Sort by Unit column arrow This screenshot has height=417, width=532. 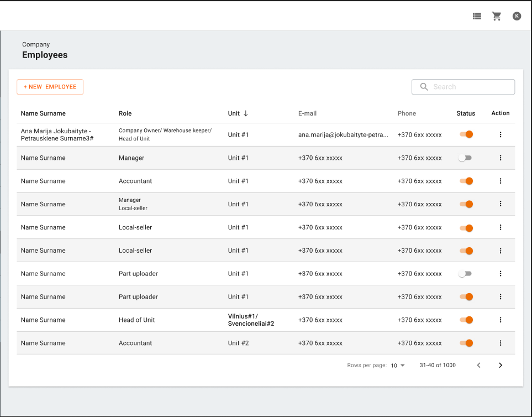(246, 113)
